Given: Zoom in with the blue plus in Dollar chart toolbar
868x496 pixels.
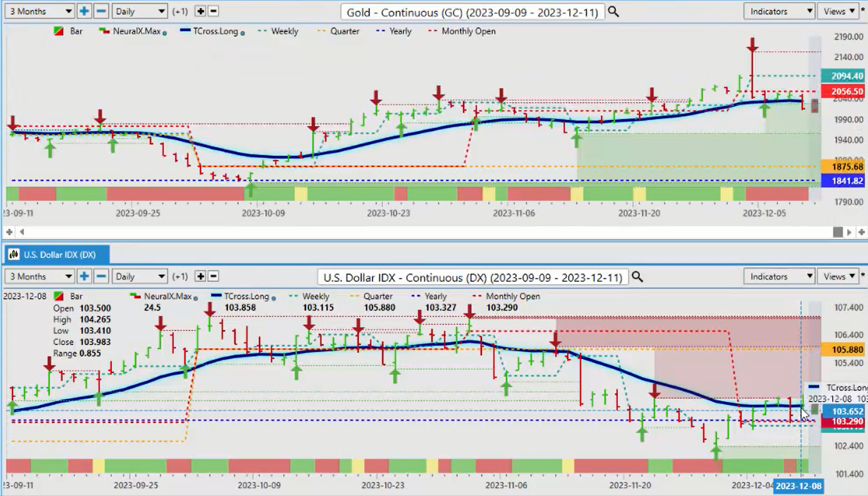Looking at the screenshot, I should pyautogui.click(x=84, y=276).
